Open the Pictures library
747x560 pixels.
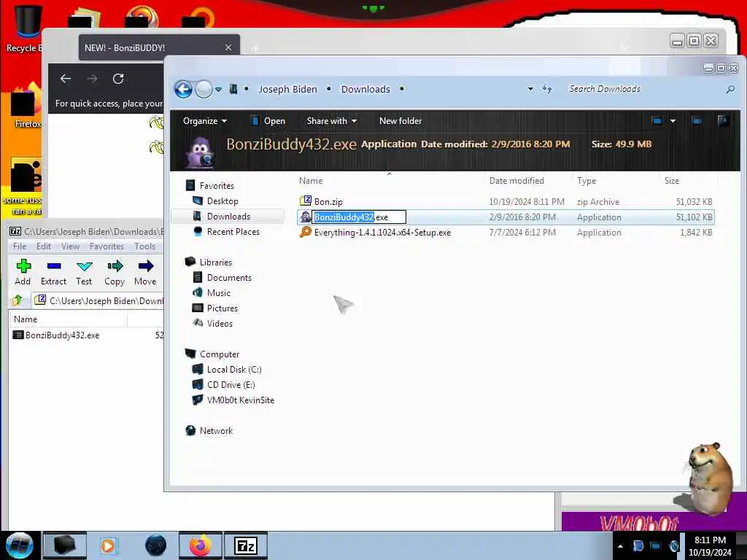(x=222, y=308)
